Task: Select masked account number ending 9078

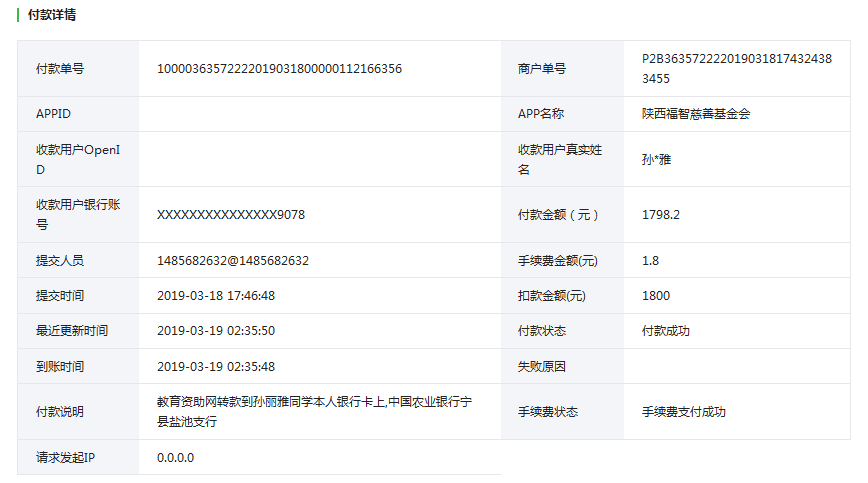Action: [x=231, y=215]
